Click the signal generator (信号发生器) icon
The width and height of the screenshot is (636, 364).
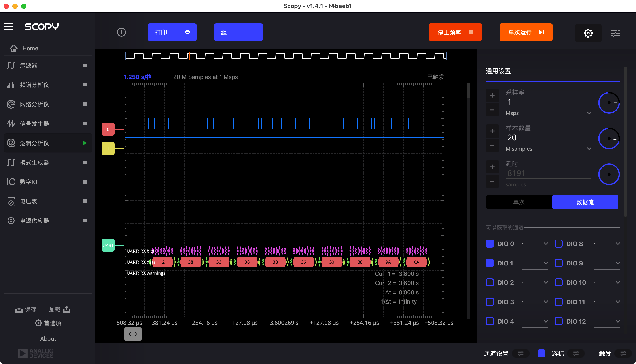[x=11, y=124]
